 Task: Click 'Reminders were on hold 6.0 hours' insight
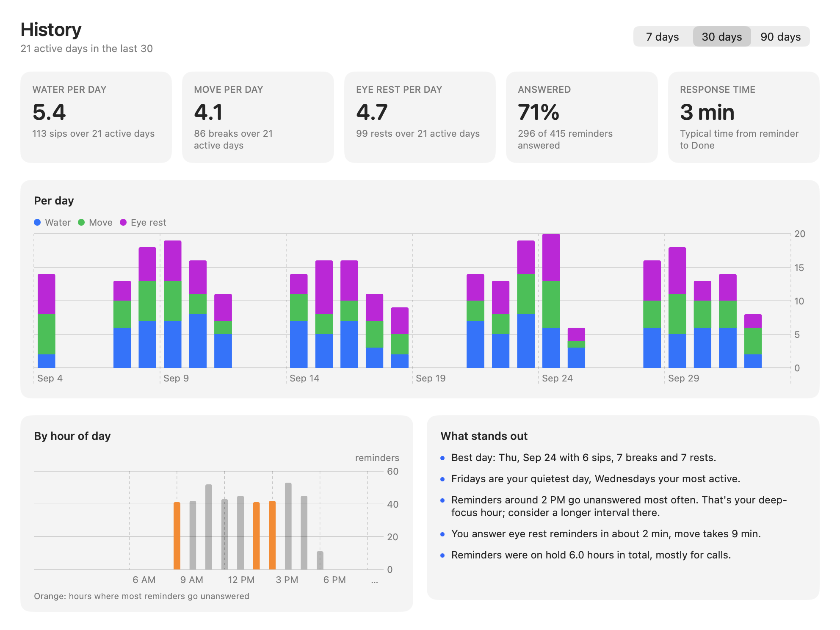[591, 555]
